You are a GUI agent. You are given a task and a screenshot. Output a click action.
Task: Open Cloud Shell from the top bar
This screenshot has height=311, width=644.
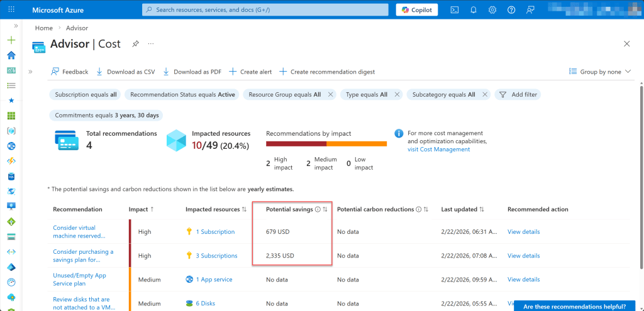click(x=455, y=10)
